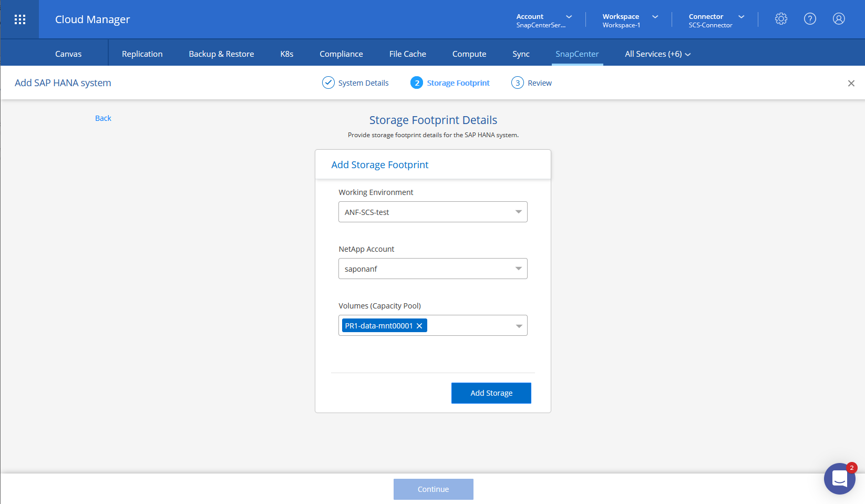Open the Volumes (Capacity Pool) dropdown arrow
The height and width of the screenshot is (504, 865).
(519, 326)
